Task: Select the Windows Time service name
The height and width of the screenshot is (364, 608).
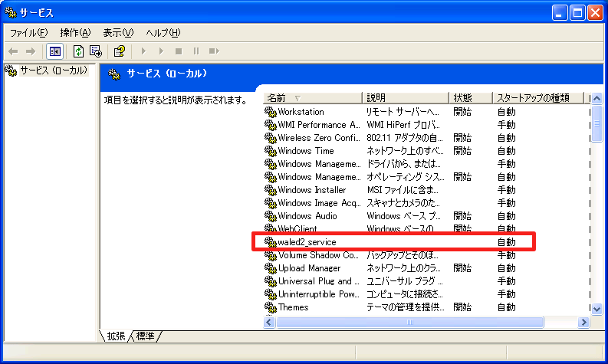Action: [306, 151]
